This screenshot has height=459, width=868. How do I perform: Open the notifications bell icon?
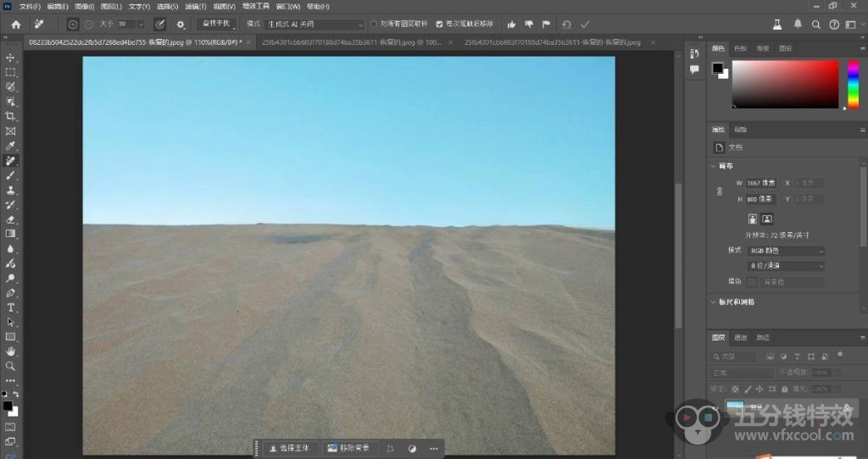tap(798, 25)
